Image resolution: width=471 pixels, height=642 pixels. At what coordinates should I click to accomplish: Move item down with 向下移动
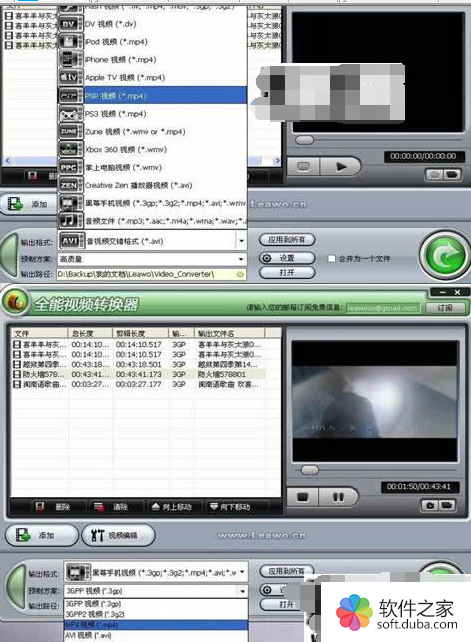coord(230,507)
